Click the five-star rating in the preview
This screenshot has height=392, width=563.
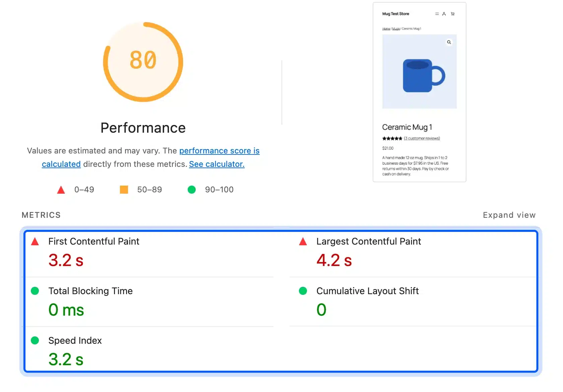392,138
